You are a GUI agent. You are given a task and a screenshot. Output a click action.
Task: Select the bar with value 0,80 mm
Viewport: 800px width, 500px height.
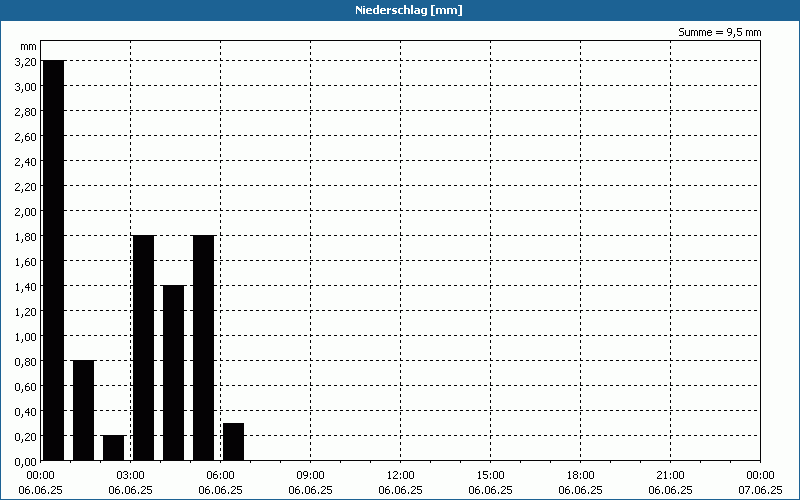click(84, 410)
